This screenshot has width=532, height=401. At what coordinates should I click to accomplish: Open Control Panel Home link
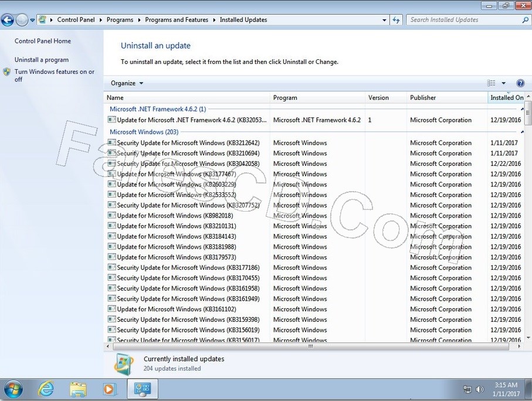click(x=43, y=41)
